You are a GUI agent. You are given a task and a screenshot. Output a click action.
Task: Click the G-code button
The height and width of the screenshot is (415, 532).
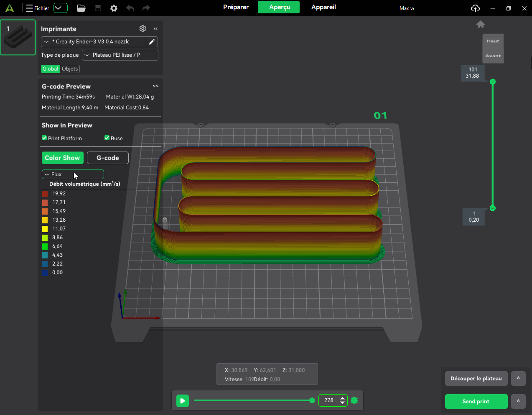pyautogui.click(x=107, y=158)
